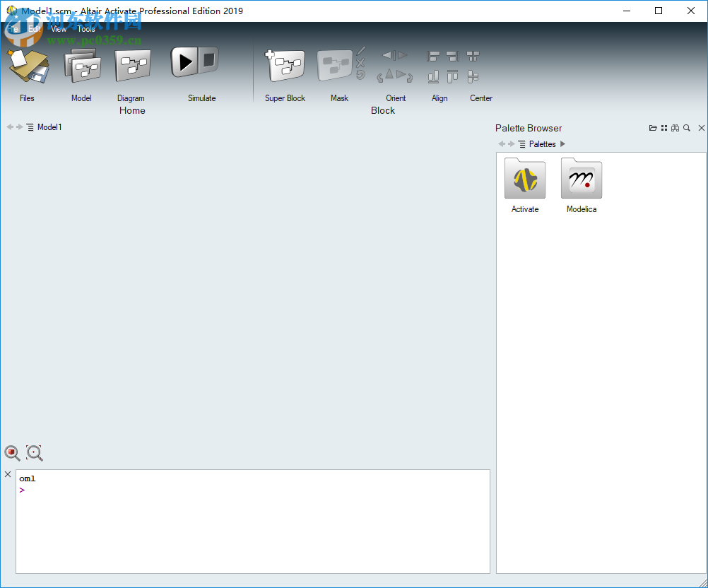Click the zoom-to-fit magnifier with red cube
Viewport: 708px width, 588px height.
point(12,453)
